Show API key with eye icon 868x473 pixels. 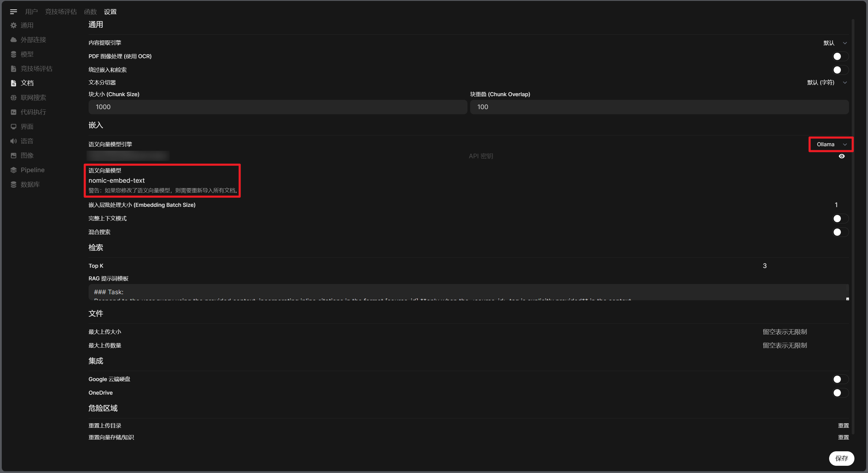click(841, 156)
